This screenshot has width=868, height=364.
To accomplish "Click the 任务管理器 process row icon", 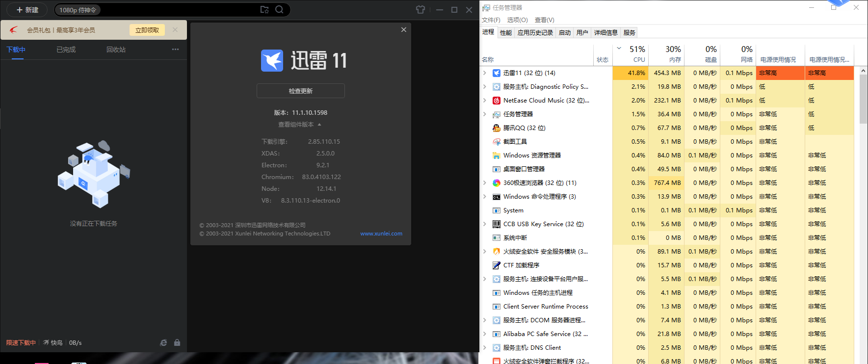I will pyautogui.click(x=497, y=114).
